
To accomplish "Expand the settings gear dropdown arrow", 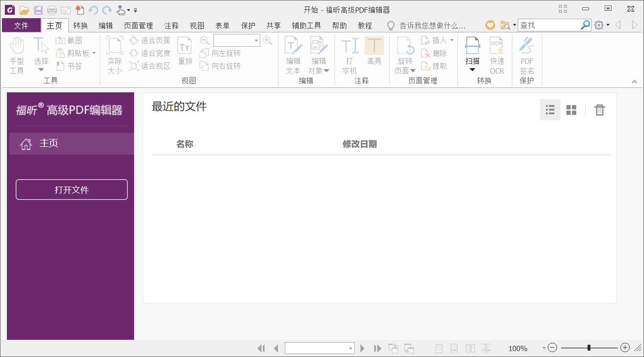I will tap(608, 25).
